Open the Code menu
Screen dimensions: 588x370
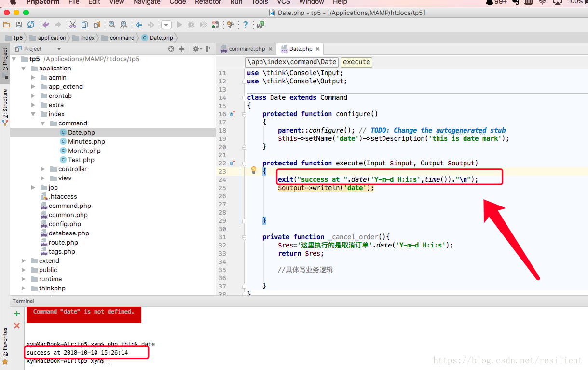pos(178,2)
